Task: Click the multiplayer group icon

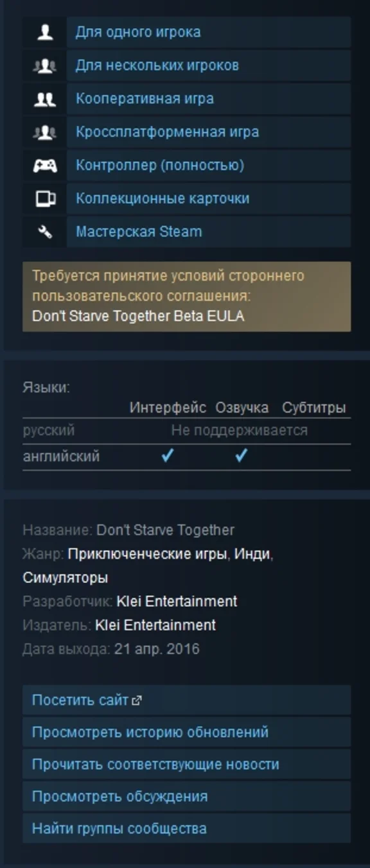Action: click(45, 65)
